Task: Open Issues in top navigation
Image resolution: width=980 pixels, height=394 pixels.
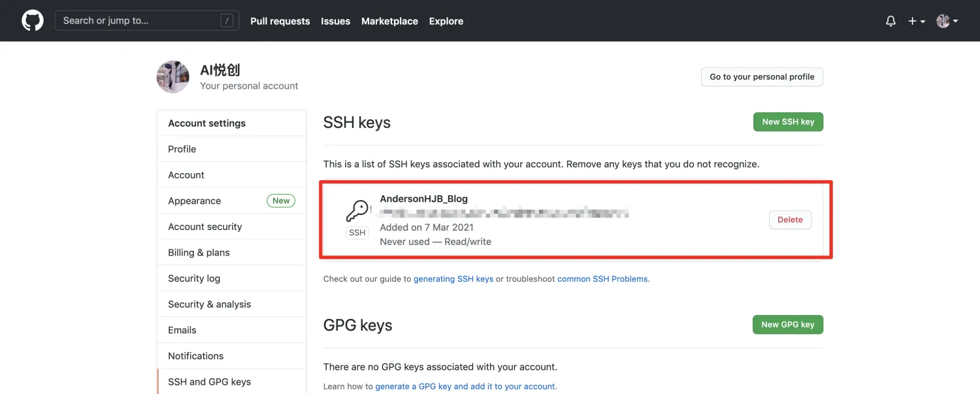Action: [336, 21]
